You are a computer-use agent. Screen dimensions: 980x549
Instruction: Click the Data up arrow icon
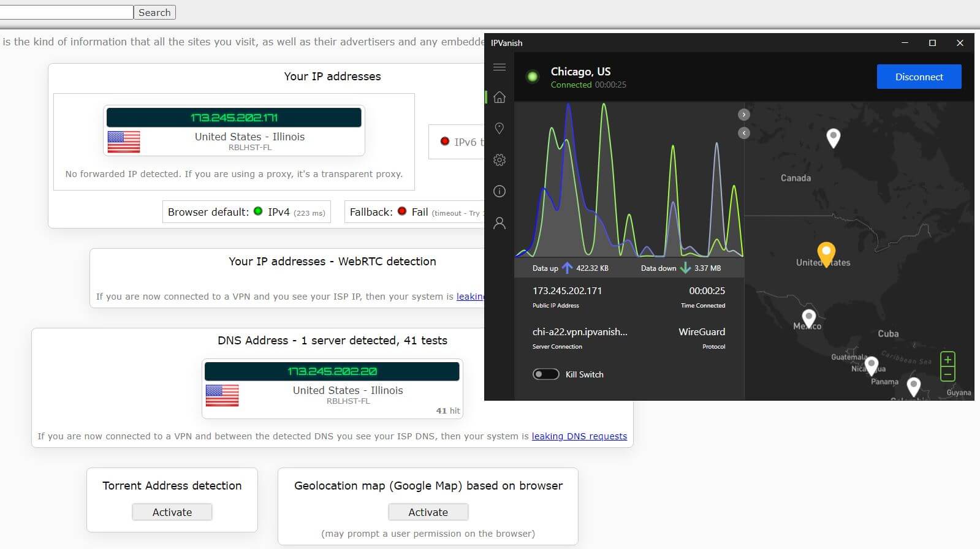coord(567,268)
